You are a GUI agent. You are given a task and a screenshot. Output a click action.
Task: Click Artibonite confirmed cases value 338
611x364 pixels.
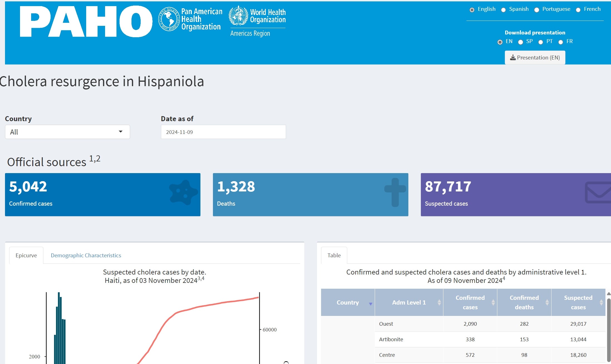pyautogui.click(x=470, y=339)
